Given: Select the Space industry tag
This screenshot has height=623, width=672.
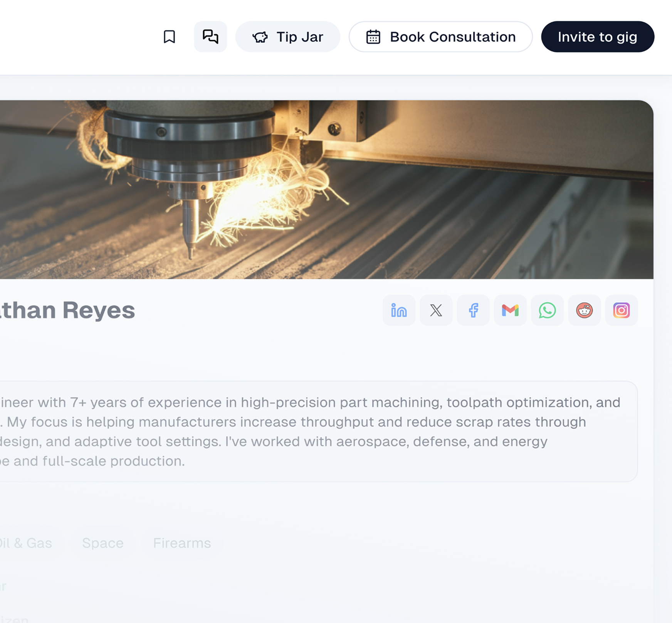Looking at the screenshot, I should click(x=103, y=543).
